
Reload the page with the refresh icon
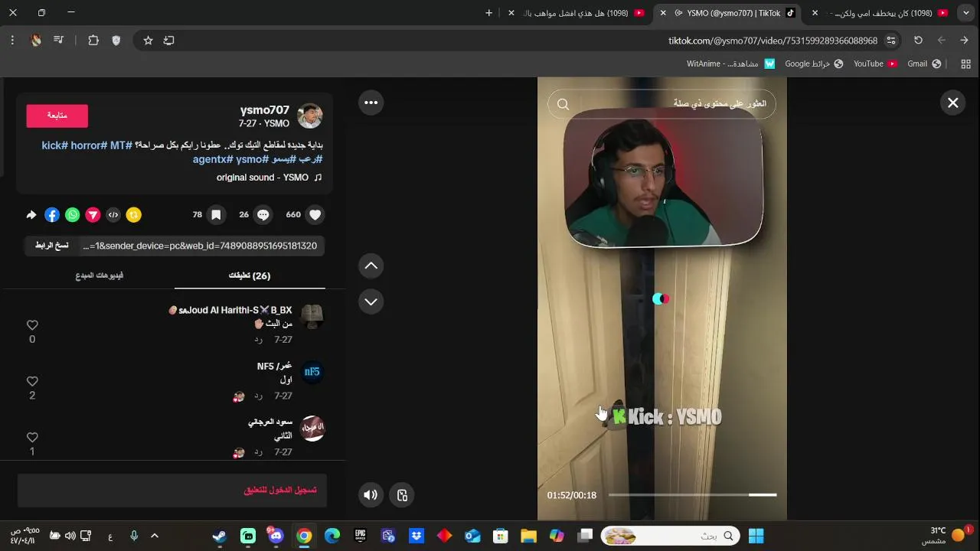(x=918, y=41)
